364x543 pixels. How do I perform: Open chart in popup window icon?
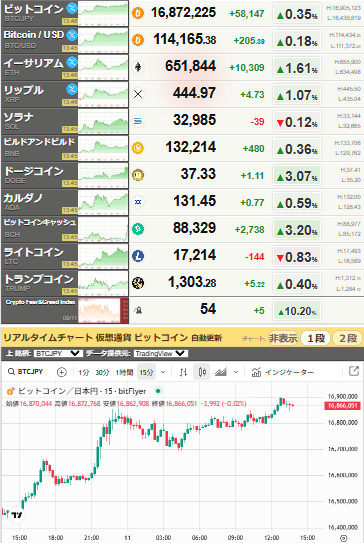point(354,371)
